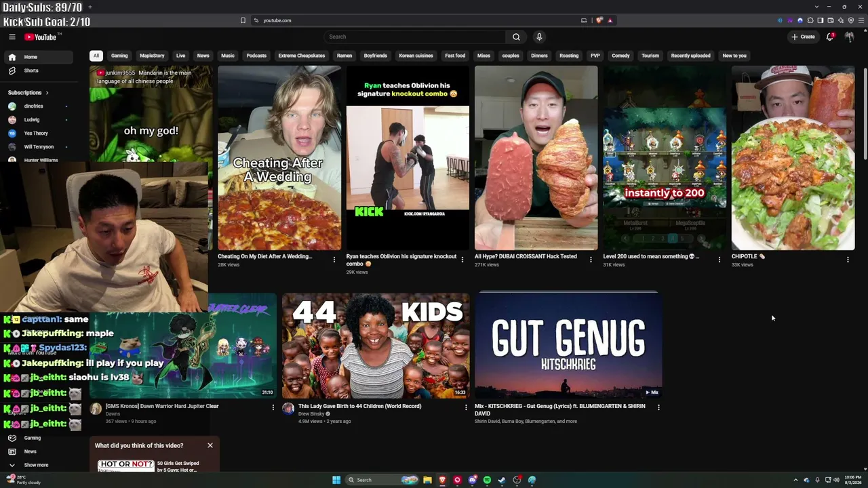
Task: Play the Gut Genug mix thumbnail
Action: 568,346
